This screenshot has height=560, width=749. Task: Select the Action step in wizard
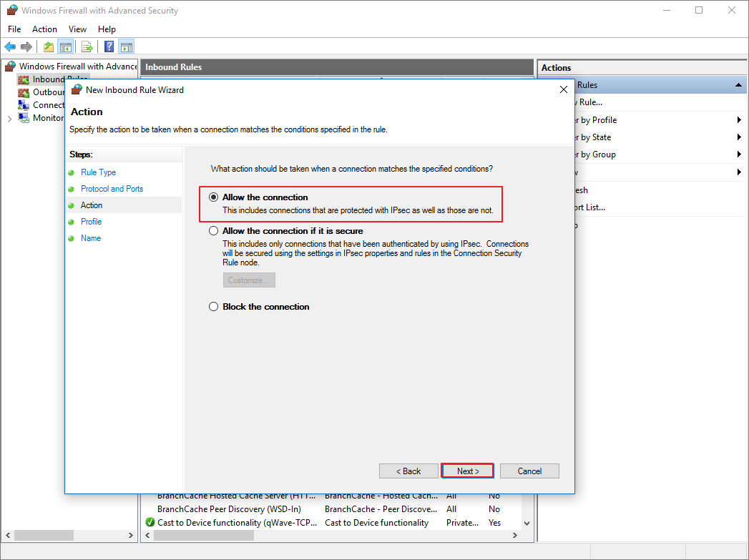[x=92, y=205]
